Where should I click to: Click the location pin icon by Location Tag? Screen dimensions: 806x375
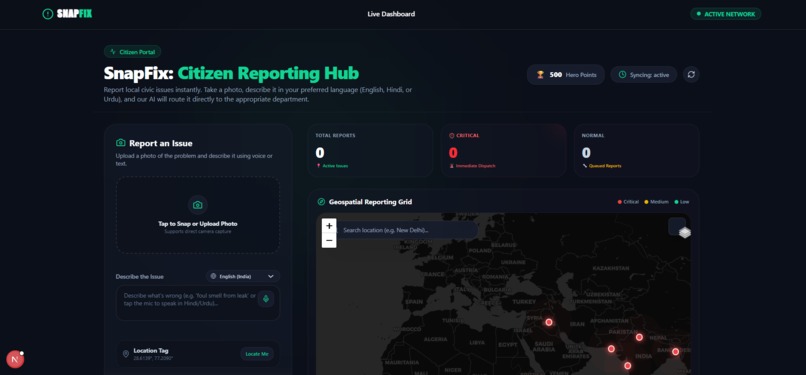[x=125, y=354]
